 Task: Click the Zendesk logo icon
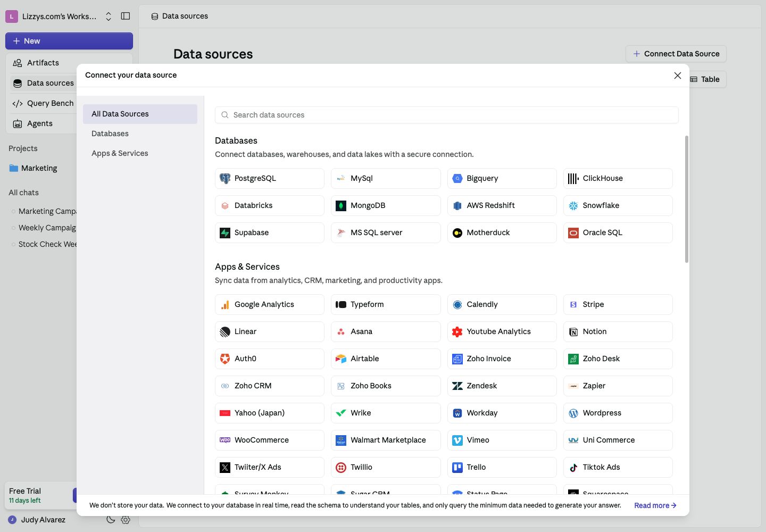[x=457, y=386]
